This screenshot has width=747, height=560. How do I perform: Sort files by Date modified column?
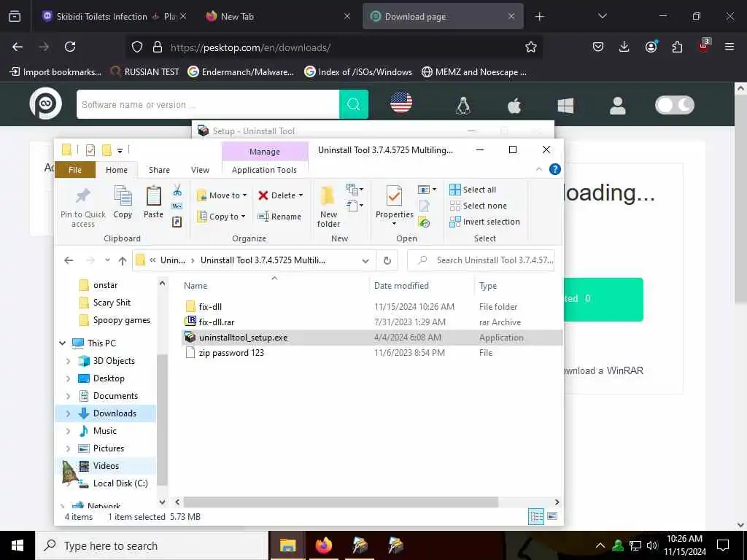click(x=401, y=286)
